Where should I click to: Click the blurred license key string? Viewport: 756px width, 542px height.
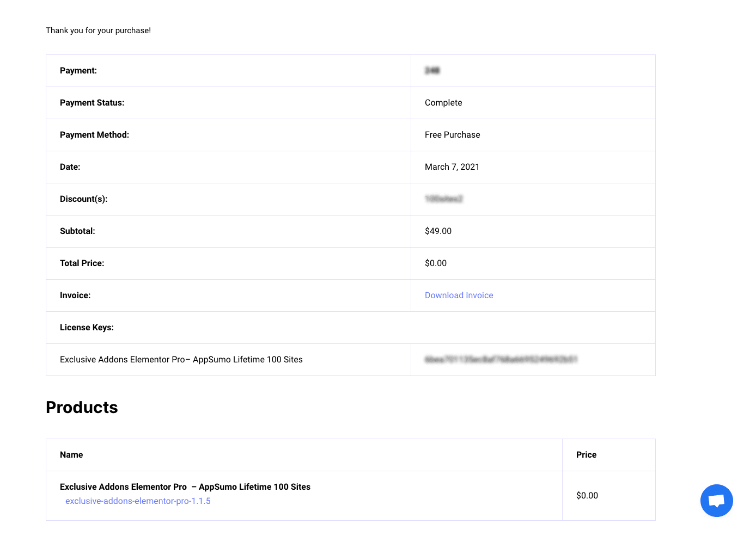501,360
